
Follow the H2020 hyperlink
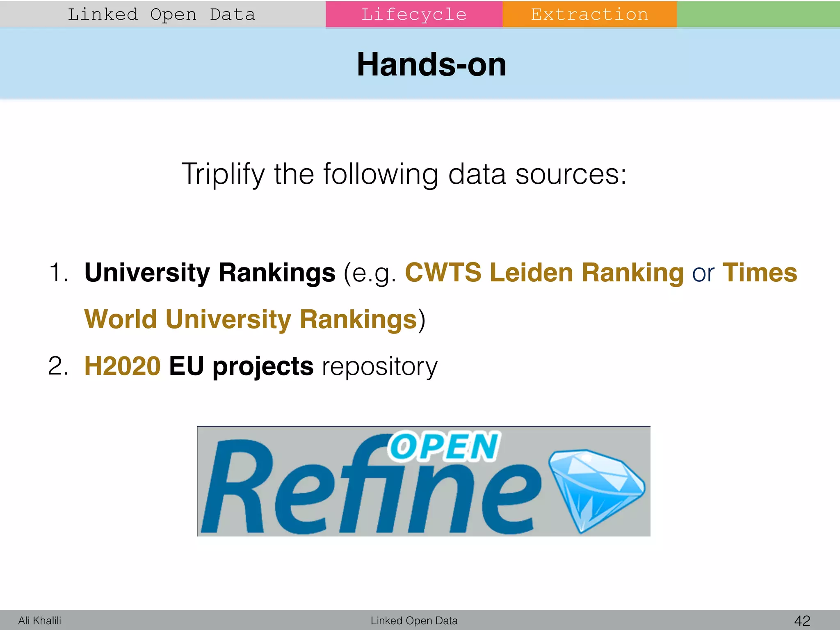click(x=122, y=366)
